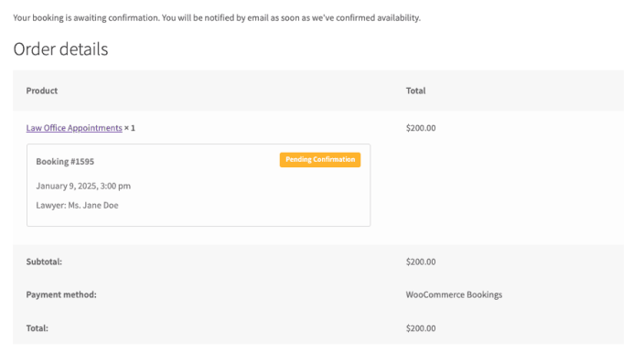Click the Total column header

415,91
